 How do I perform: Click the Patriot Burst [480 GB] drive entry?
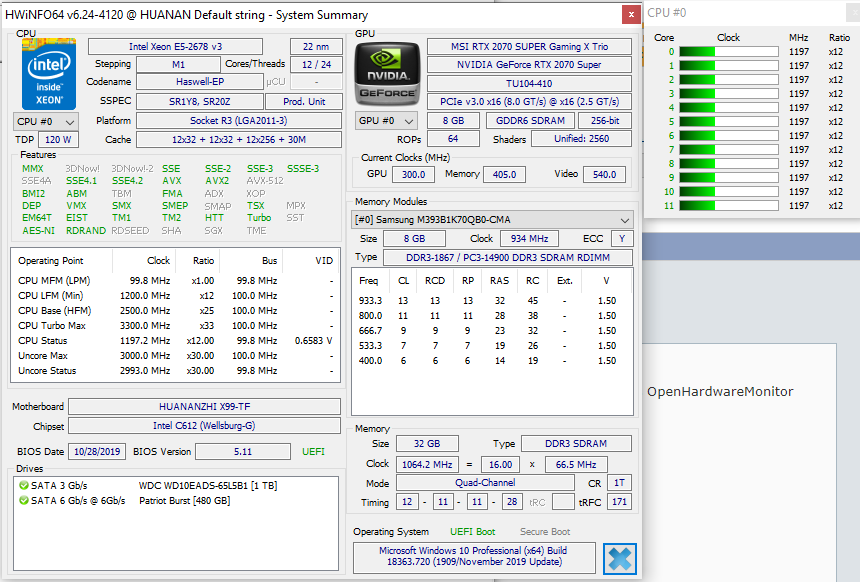tap(185, 500)
